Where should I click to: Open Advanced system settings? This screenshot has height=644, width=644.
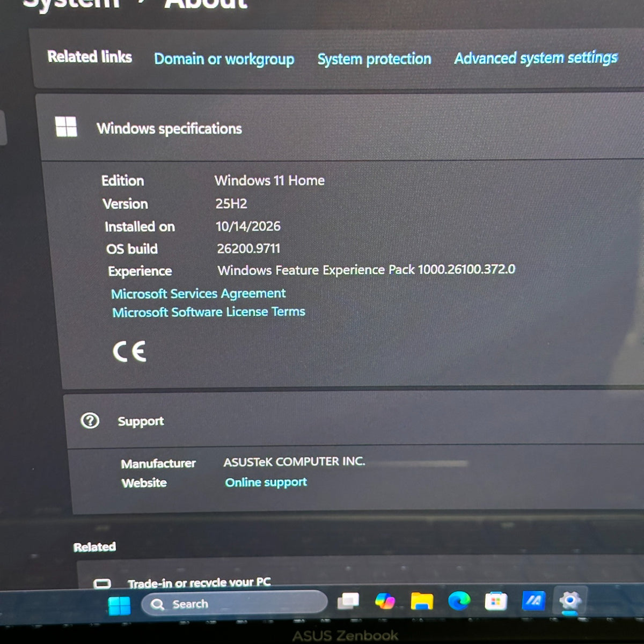tap(536, 57)
